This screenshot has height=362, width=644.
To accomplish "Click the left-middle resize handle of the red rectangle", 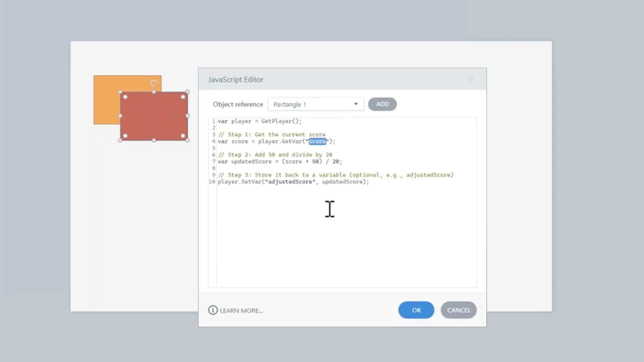I will click(x=120, y=116).
